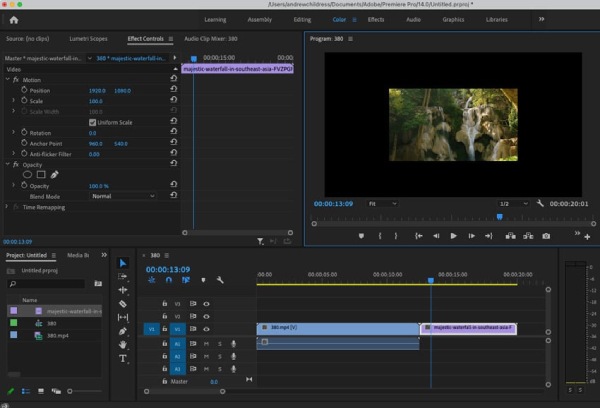Toggle Position animation stopwatch

[24, 90]
